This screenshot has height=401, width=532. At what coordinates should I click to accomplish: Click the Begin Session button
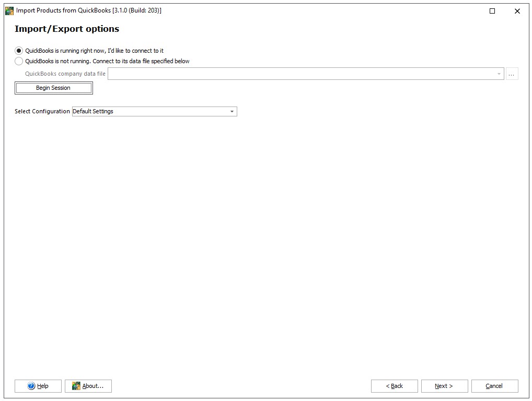pos(54,88)
